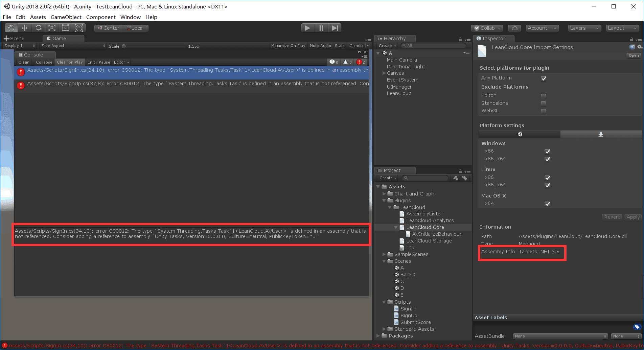Click the Search by Label icon in Project
Screen dimensions: 644x350
point(465,178)
